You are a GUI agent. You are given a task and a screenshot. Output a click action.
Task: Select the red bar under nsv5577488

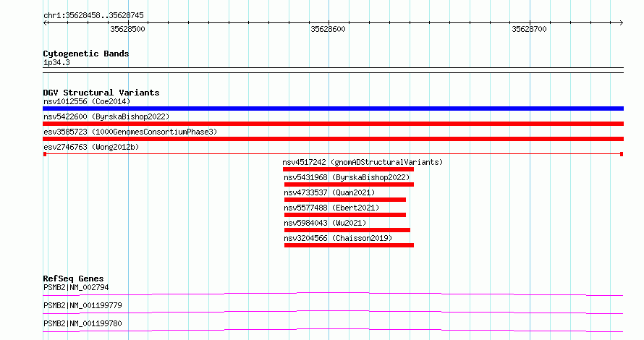coord(345,215)
